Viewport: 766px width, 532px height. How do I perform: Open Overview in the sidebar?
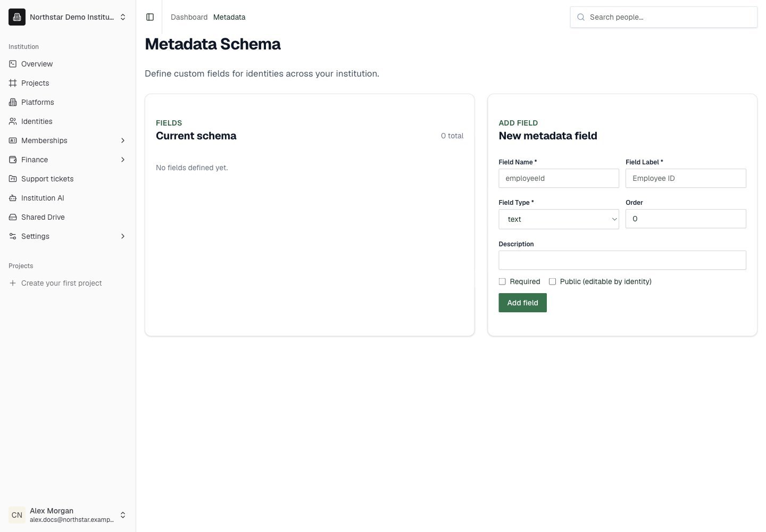[x=68, y=64]
